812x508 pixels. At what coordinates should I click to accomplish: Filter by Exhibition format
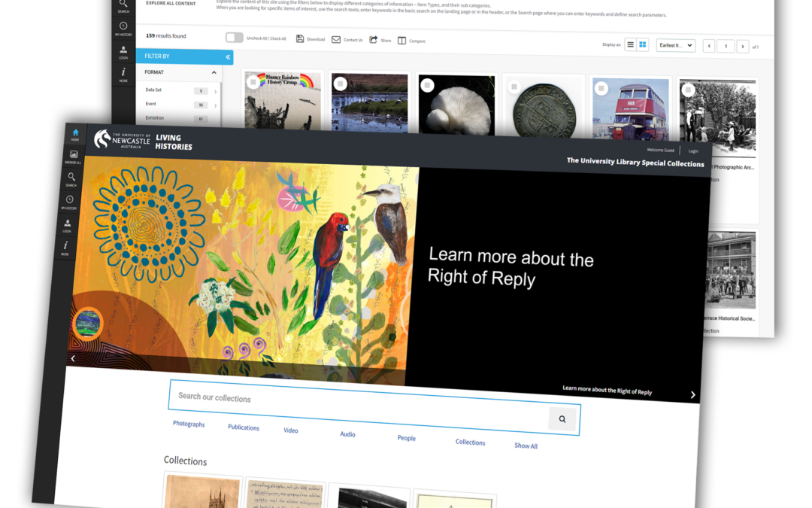[x=154, y=117]
